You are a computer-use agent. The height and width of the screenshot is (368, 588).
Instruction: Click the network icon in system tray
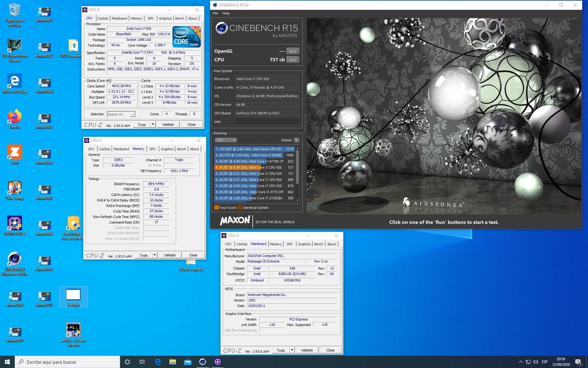point(528,362)
